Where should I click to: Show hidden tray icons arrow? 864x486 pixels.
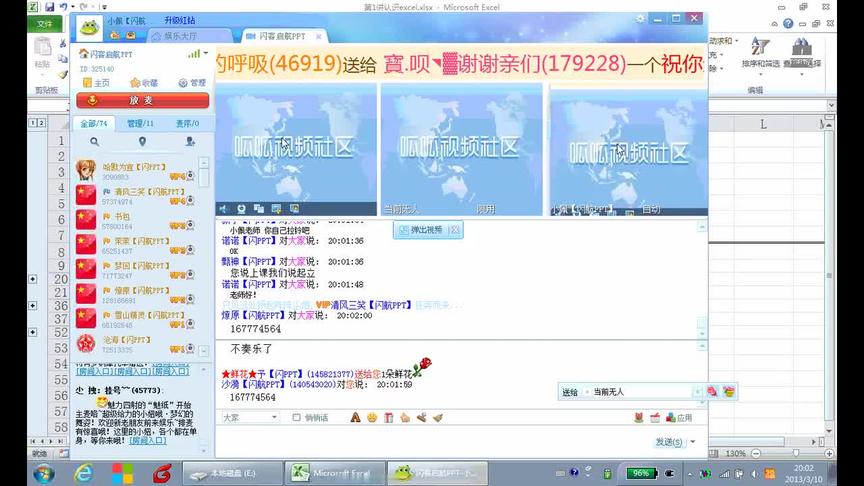[x=689, y=473]
